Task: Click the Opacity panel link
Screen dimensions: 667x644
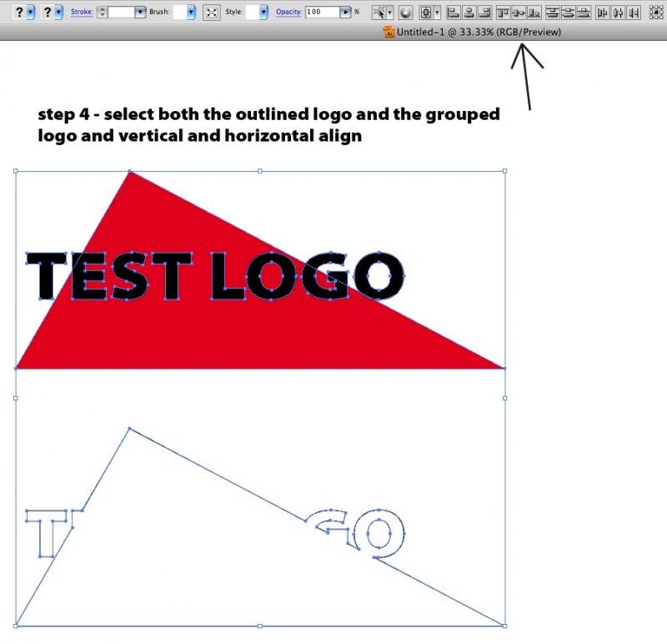Action: click(x=288, y=12)
